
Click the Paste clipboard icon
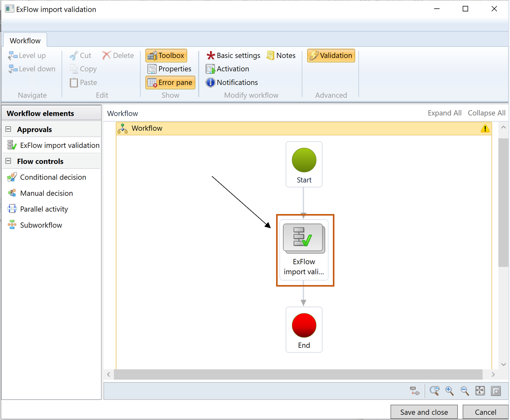pos(74,83)
